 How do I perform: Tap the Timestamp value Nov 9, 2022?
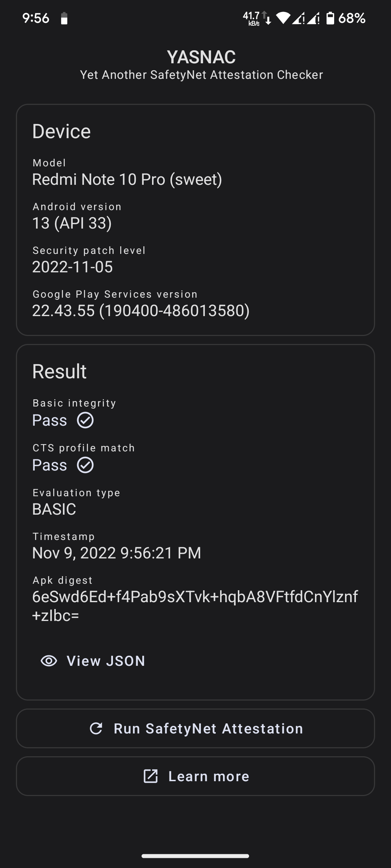[x=117, y=553]
